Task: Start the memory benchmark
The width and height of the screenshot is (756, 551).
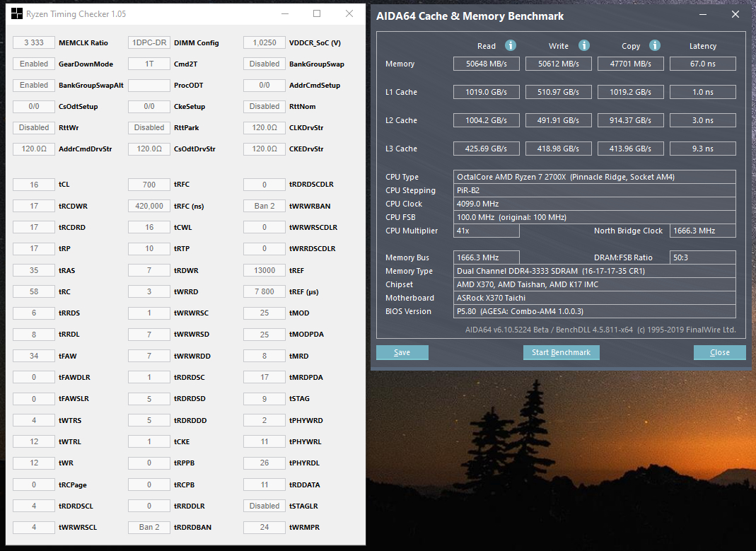Action: 562,352
